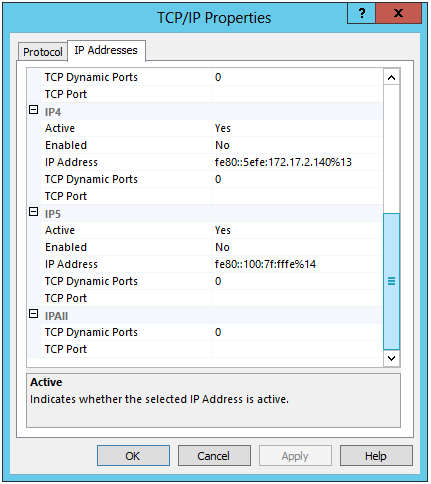Open Help using the Help button
The height and width of the screenshot is (484, 431).
pyautogui.click(x=376, y=456)
